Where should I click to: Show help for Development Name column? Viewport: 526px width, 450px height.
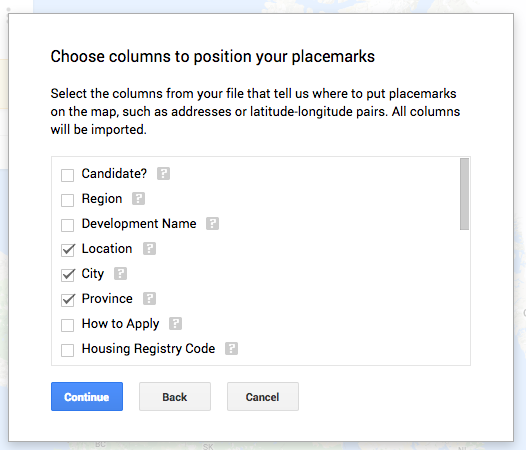tap(212, 223)
